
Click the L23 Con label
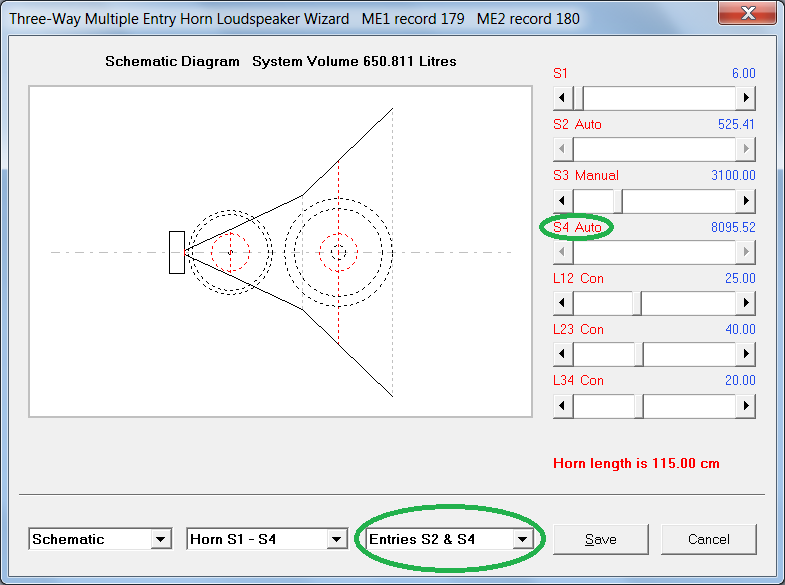click(578, 330)
